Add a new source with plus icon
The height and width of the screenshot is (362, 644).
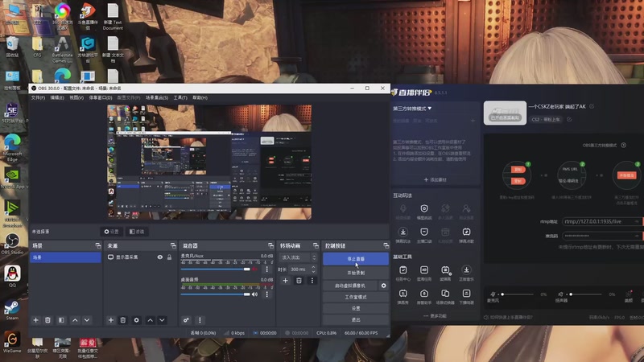click(x=110, y=320)
